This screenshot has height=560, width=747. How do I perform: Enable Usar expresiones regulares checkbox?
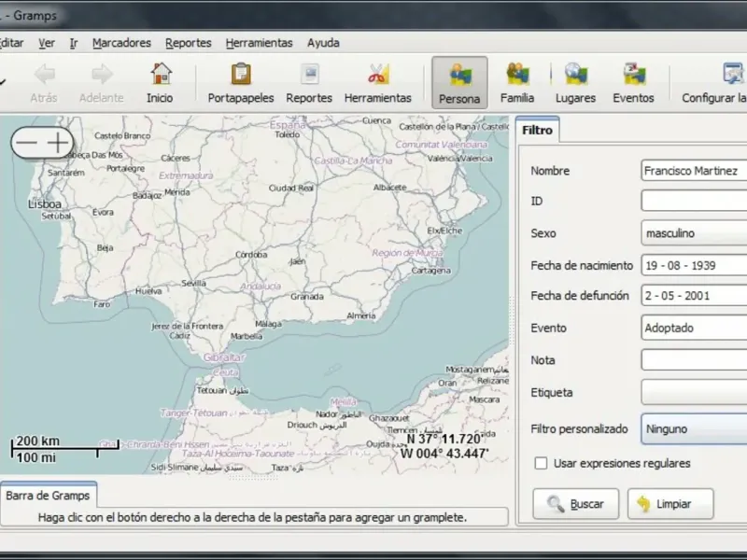(541, 463)
